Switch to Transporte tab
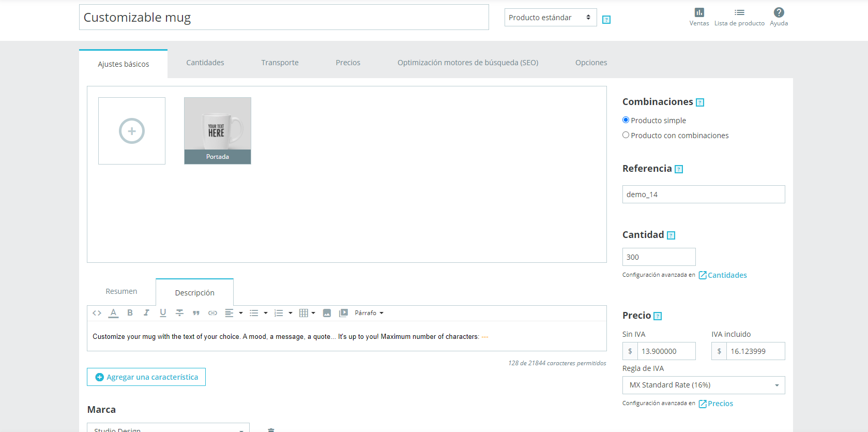 [x=280, y=63]
